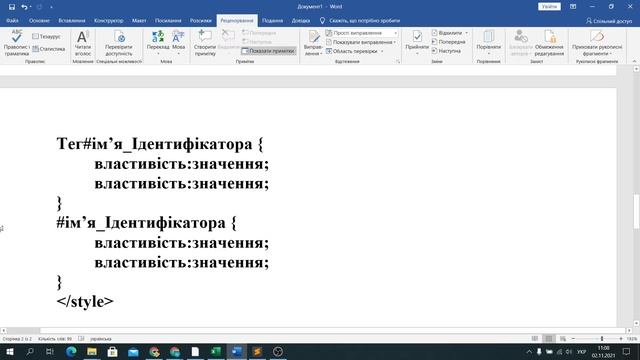The image size is (640, 360).
Task: Open the Статистика word count
Action: coord(49,49)
